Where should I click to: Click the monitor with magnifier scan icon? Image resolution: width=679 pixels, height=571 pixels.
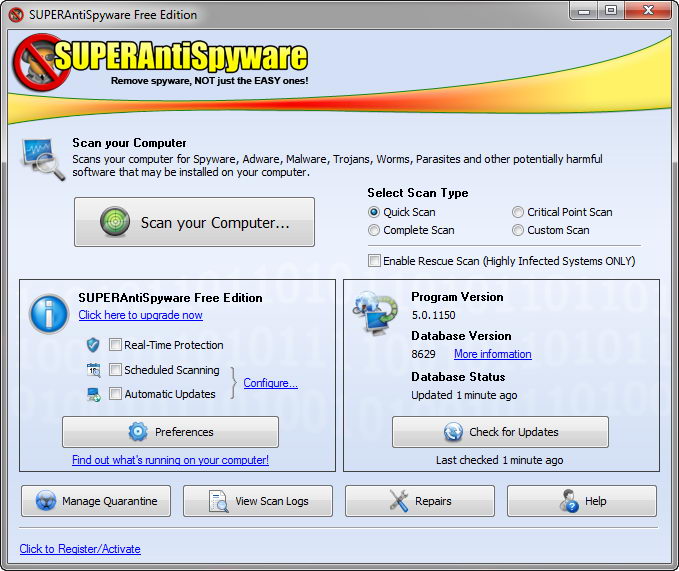43,159
